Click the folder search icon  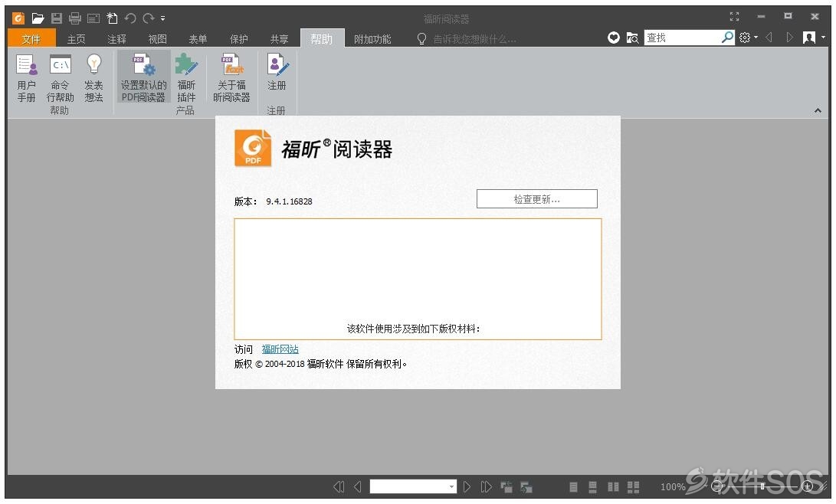coord(632,38)
